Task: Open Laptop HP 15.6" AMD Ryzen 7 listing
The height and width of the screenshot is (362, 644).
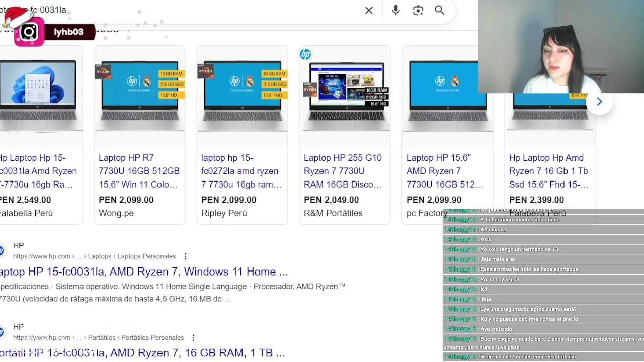Action: (445, 171)
